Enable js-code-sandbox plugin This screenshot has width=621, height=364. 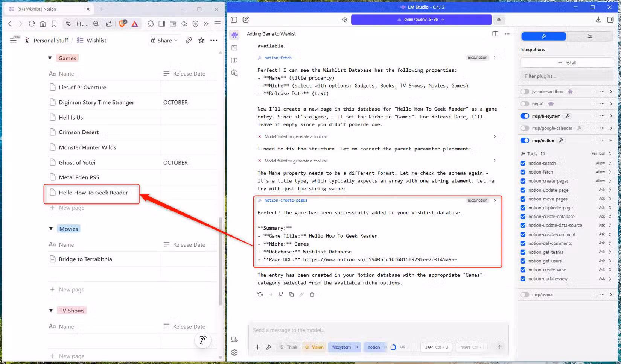pos(525,91)
